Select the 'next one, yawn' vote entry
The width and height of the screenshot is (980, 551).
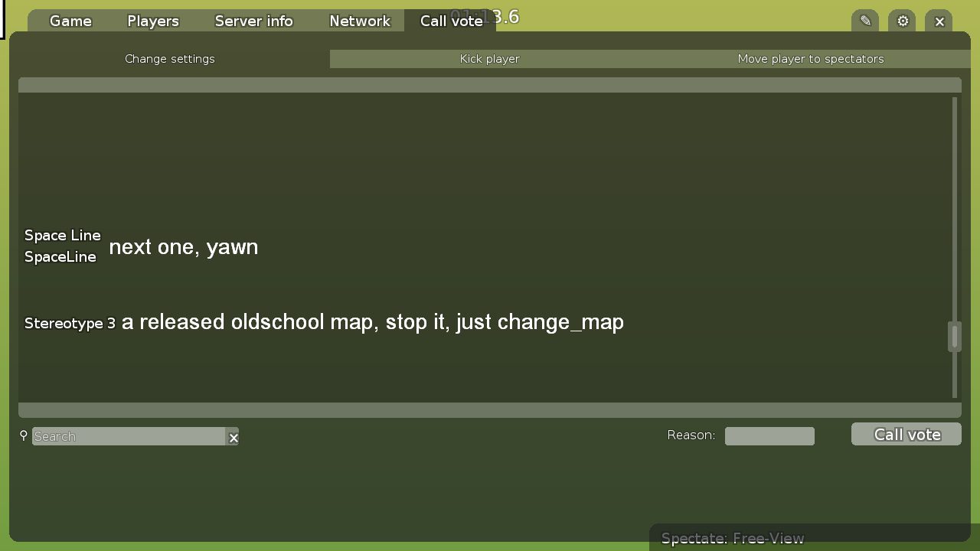pos(182,246)
